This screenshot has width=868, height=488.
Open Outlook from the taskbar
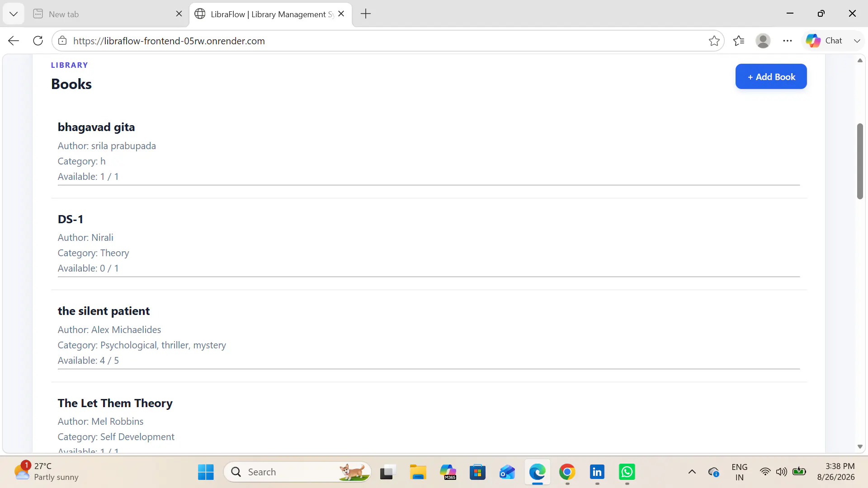(x=507, y=472)
